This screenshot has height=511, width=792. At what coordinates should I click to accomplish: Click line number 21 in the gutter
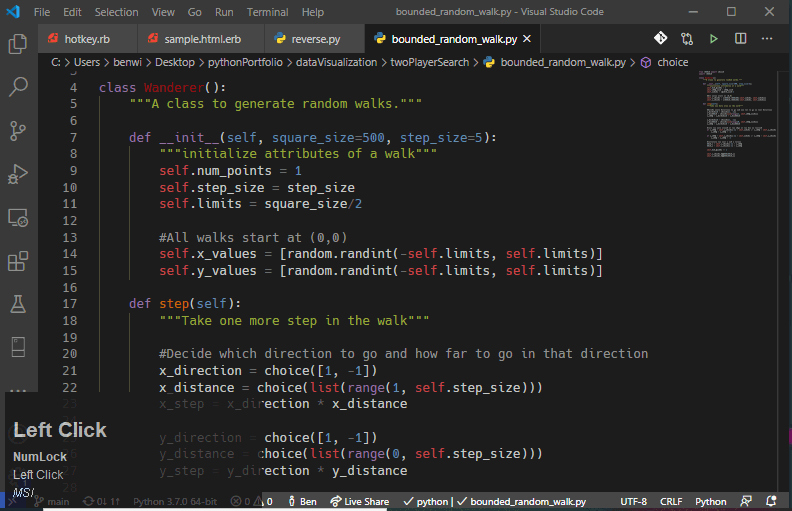point(70,371)
